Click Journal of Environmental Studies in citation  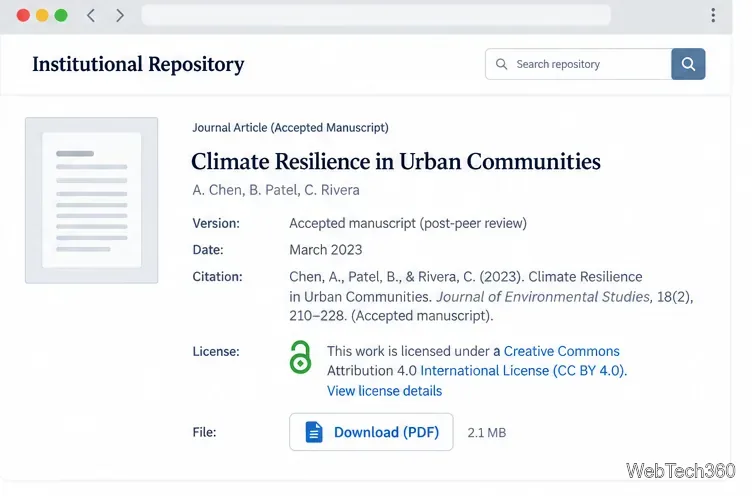[543, 297]
